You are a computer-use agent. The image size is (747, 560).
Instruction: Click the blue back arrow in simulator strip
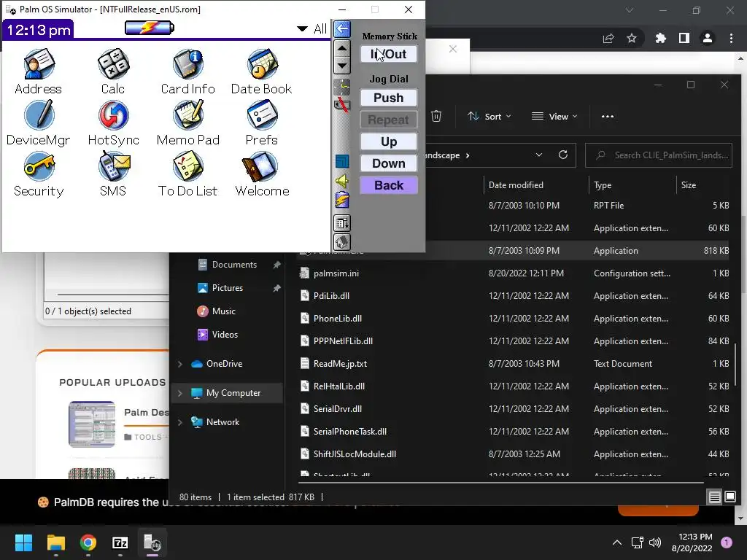click(x=342, y=29)
